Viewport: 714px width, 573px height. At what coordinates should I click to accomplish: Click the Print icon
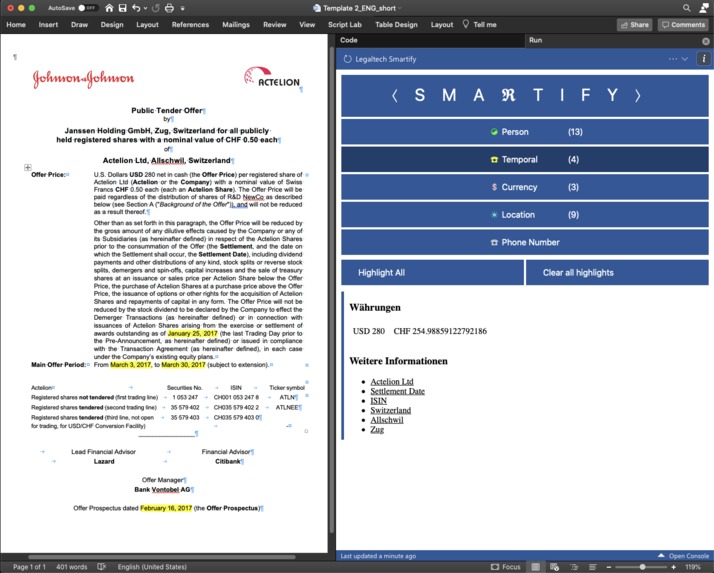click(169, 8)
